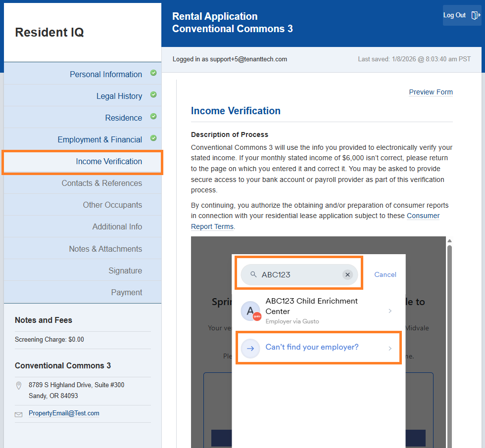Image resolution: width=485 pixels, height=448 pixels.
Task: Click green checkmark next to Legal History
Action: pos(153,94)
